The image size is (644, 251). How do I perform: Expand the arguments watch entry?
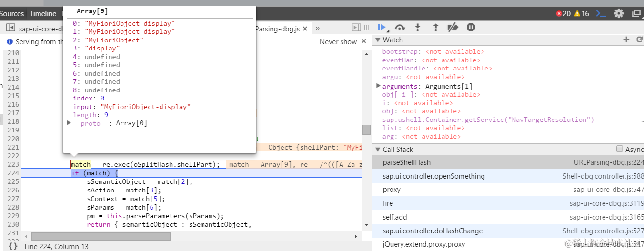click(378, 86)
